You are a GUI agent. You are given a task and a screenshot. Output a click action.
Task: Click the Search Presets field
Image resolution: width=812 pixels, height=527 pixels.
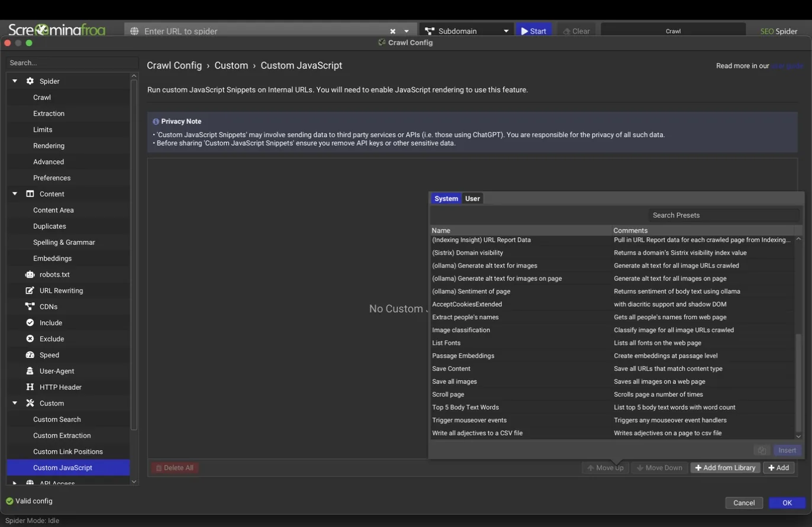coord(724,215)
